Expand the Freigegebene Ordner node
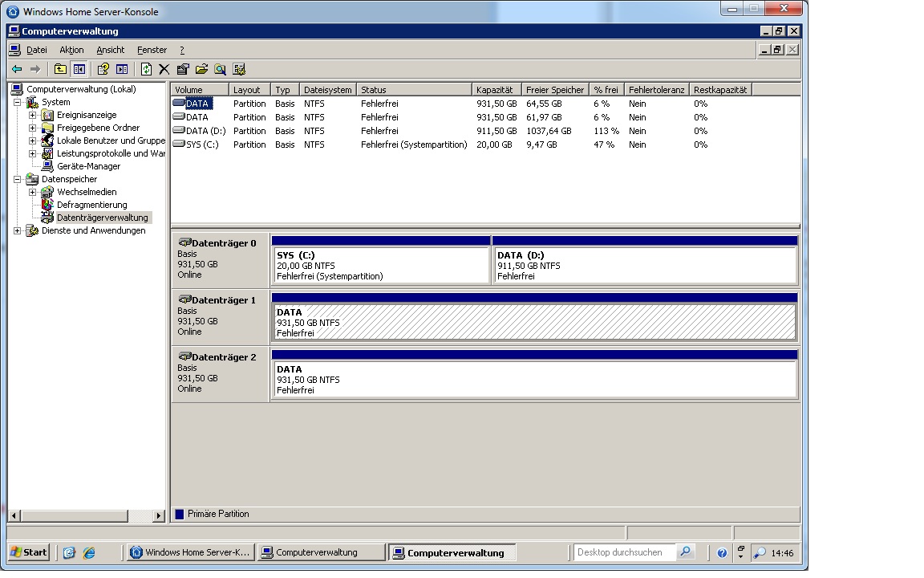The width and height of the screenshot is (924, 578). click(x=33, y=128)
